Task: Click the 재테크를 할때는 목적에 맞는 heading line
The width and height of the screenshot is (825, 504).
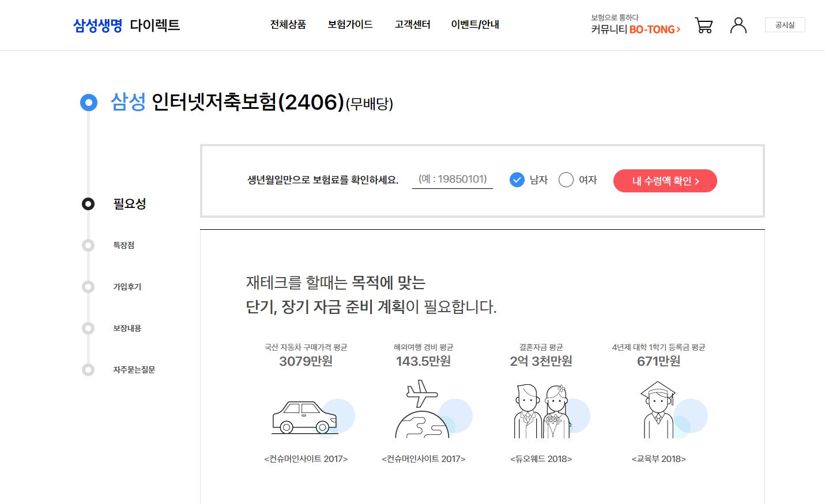Action: pyautogui.click(x=336, y=283)
